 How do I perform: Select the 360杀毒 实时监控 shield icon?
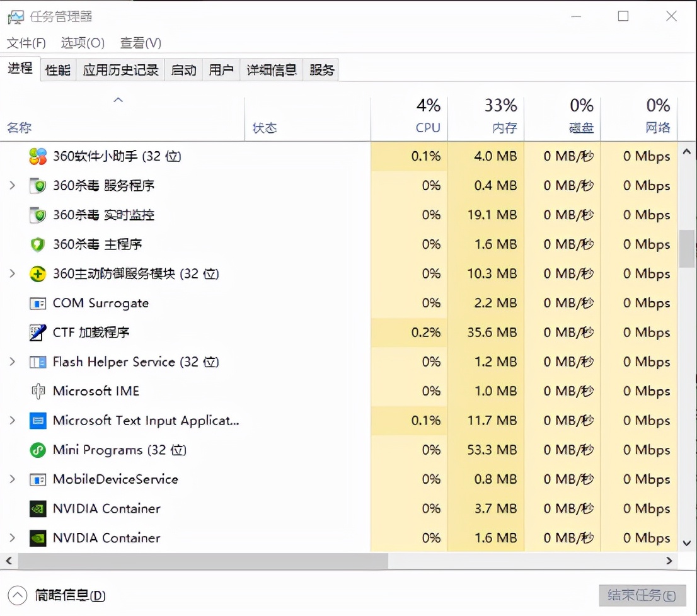38,215
